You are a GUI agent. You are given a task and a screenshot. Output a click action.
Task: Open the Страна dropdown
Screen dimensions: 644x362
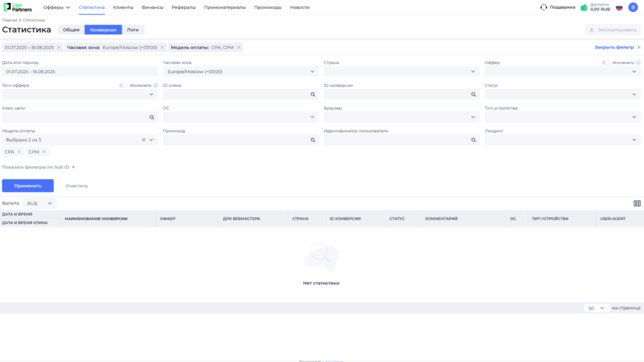pos(401,72)
